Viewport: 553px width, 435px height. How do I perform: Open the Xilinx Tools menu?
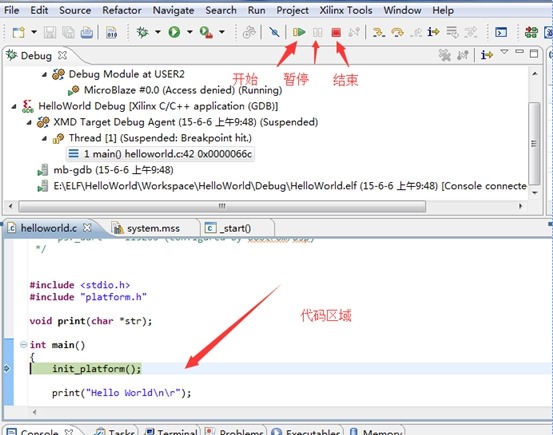[x=346, y=10]
